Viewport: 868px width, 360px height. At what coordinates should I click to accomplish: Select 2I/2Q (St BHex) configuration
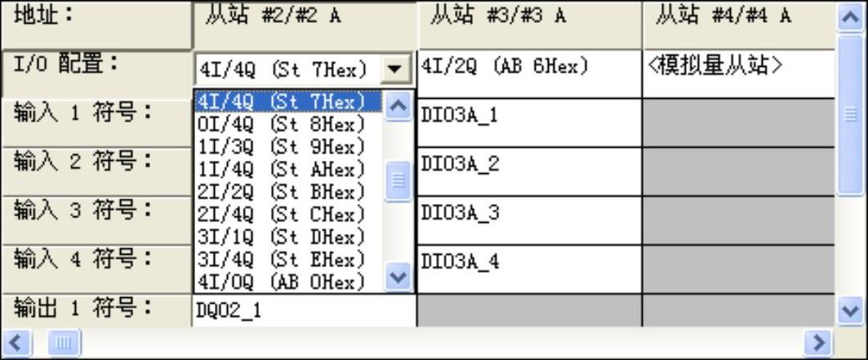pos(282,192)
